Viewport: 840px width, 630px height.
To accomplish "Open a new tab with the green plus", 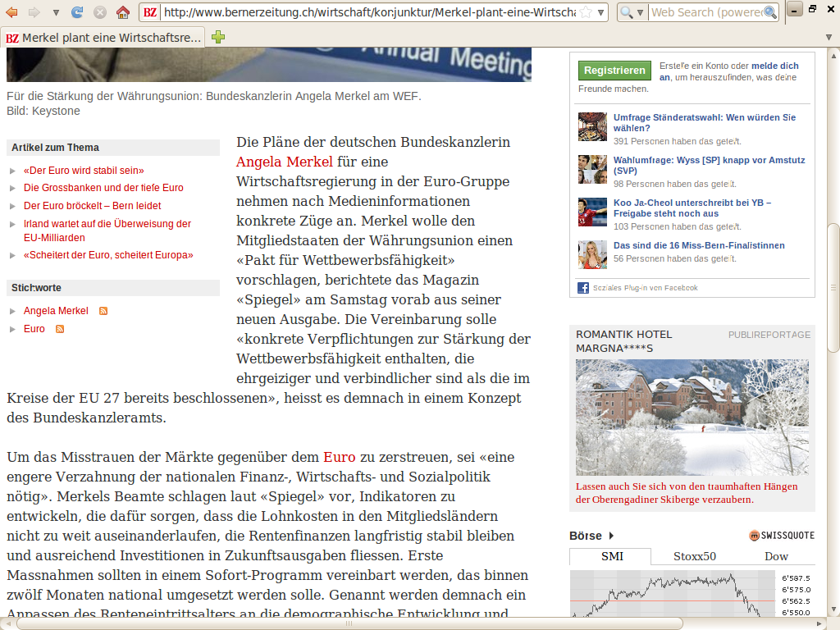I will click(x=218, y=37).
